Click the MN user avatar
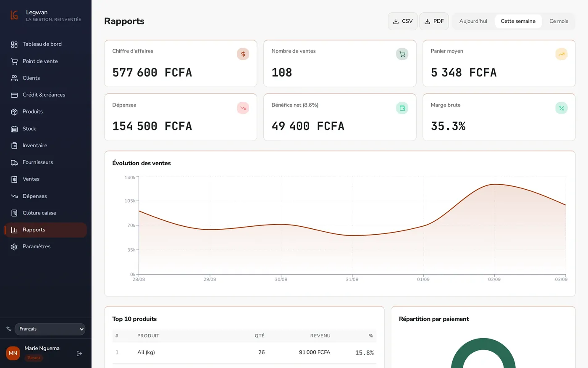Image resolution: width=588 pixels, height=368 pixels. pos(13,353)
